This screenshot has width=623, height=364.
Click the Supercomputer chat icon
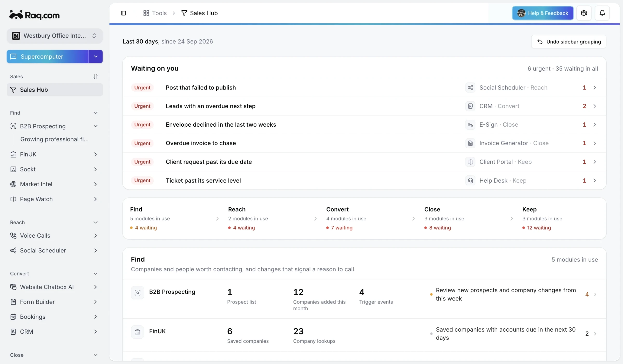tap(13, 57)
